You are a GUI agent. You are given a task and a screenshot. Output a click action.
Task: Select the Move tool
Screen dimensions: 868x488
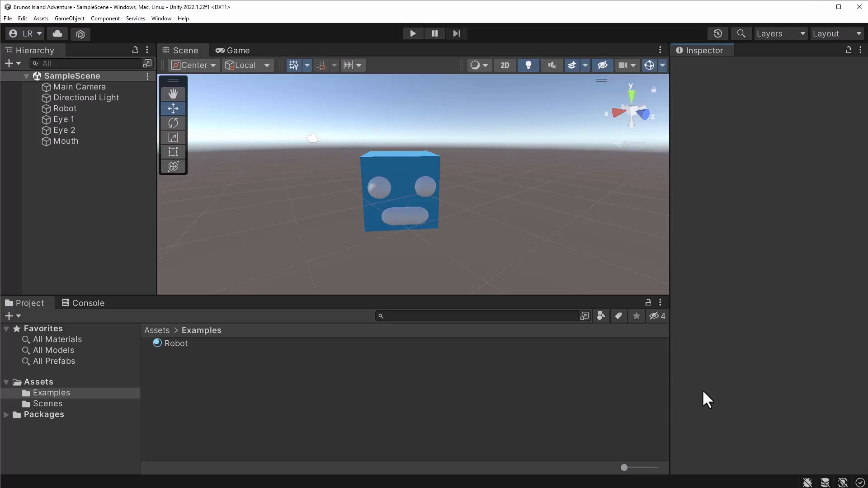173,108
